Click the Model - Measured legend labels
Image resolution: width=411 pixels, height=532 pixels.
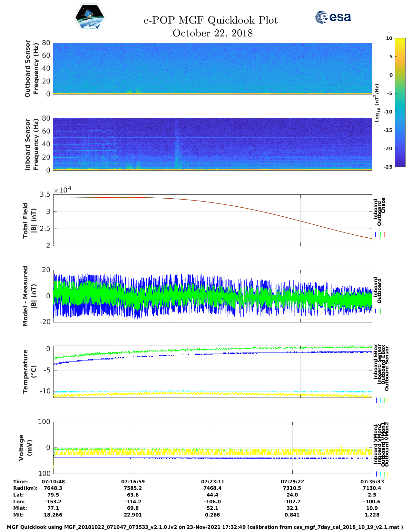coord(377,290)
